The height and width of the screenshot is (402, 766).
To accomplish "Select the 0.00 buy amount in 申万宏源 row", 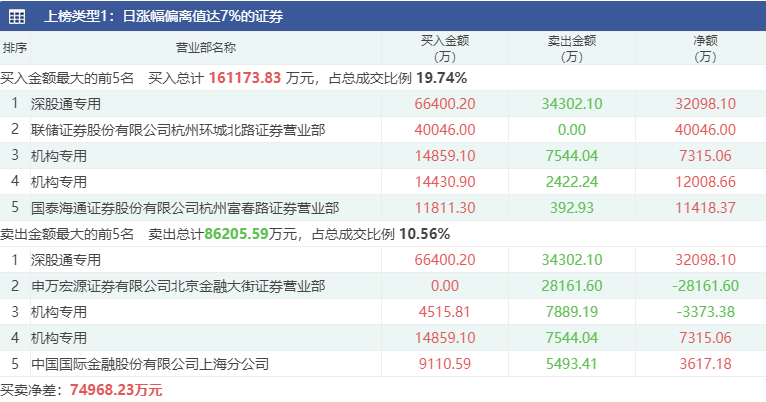I will pyautogui.click(x=445, y=286).
